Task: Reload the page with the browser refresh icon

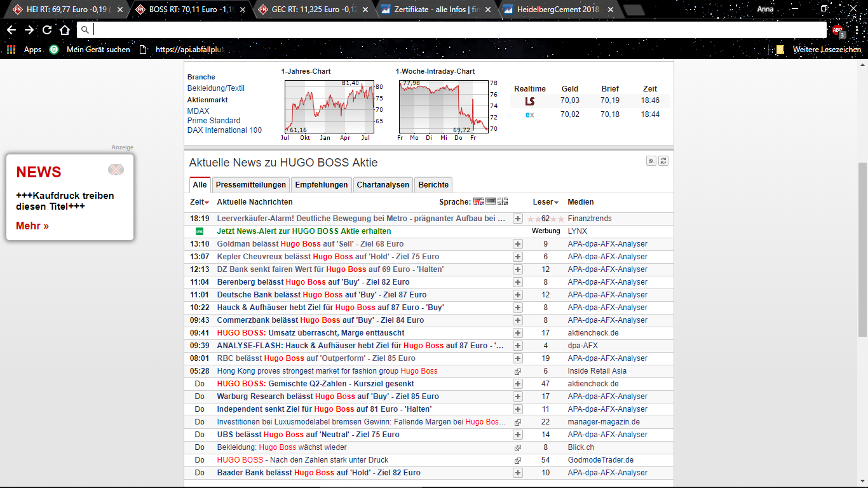Action: [46, 29]
